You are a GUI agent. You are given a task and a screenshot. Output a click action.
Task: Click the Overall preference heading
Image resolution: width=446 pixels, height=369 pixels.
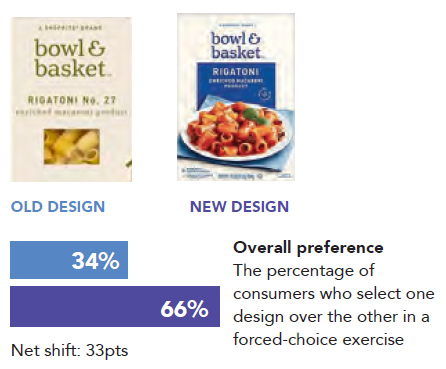[x=308, y=248]
